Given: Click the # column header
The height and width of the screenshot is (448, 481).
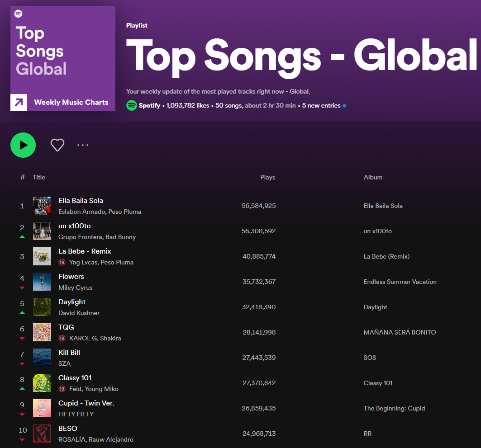Looking at the screenshot, I should 22,177.
